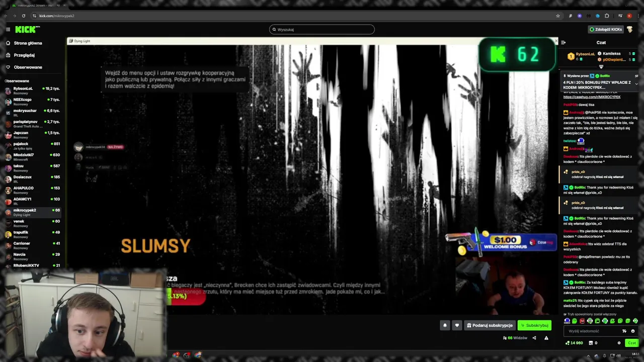644x362 pixels.
Task: Open the chat translate icon
Action: pyautogui.click(x=624, y=331)
